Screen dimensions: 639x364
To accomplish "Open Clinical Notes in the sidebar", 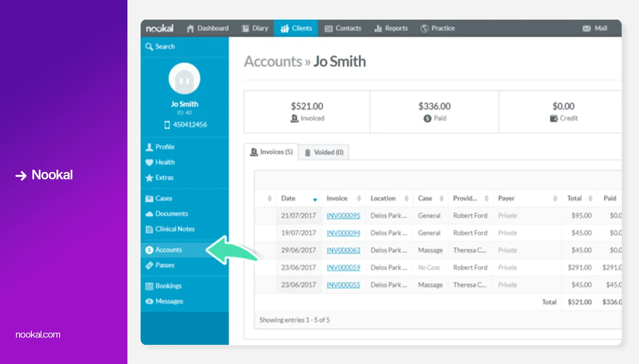I will 184,229.
